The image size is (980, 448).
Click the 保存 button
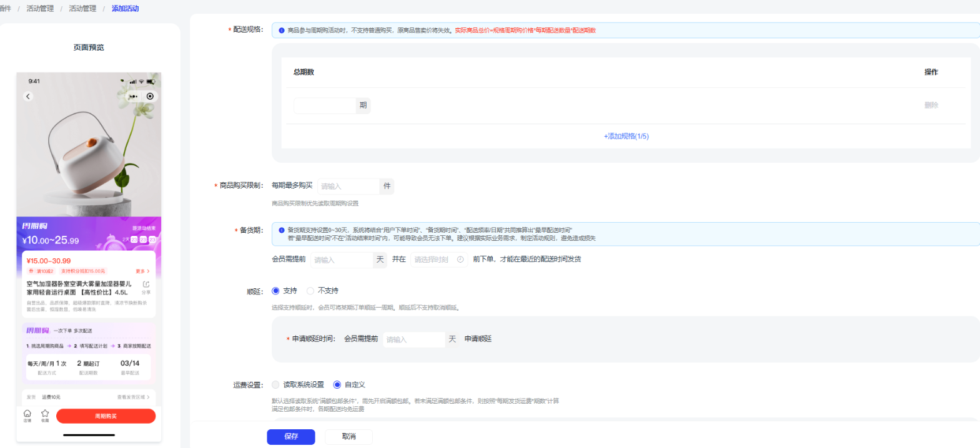pyautogui.click(x=291, y=437)
